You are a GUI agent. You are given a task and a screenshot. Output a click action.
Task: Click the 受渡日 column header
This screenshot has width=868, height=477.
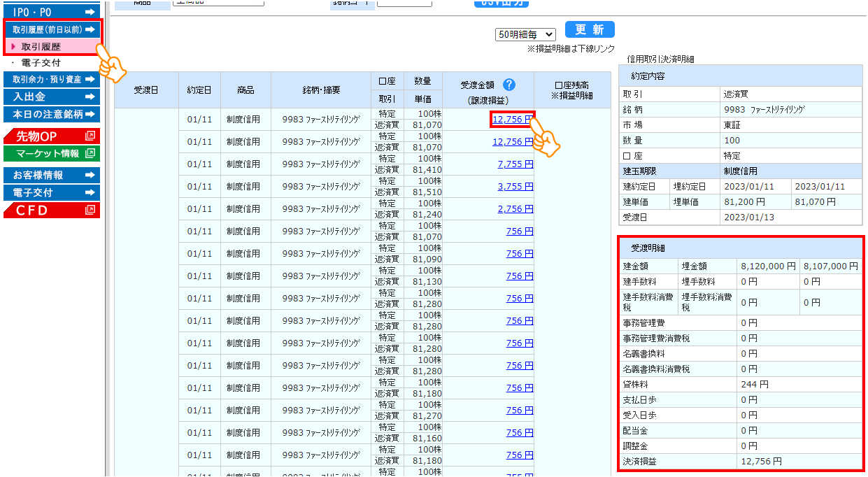(146, 90)
